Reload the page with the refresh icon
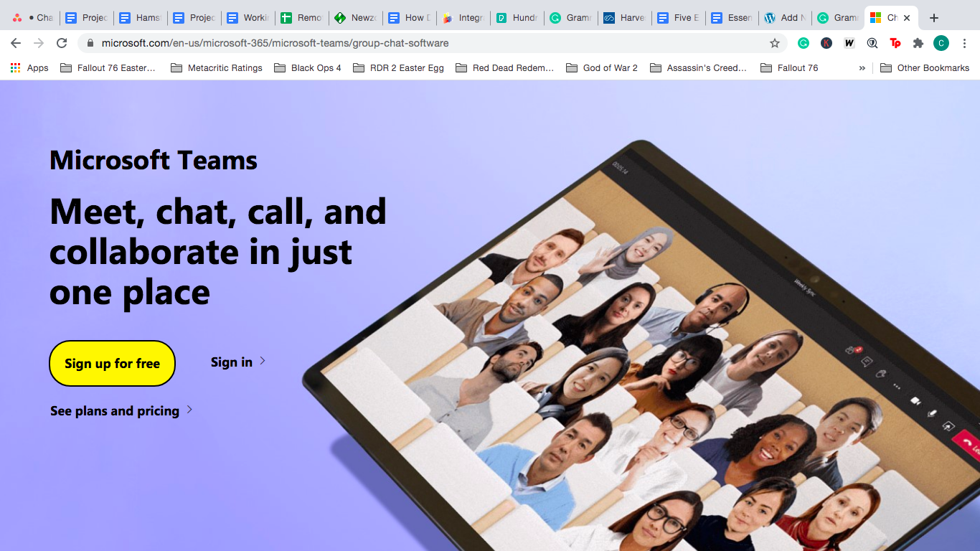The height and width of the screenshot is (551, 980). coord(62,43)
